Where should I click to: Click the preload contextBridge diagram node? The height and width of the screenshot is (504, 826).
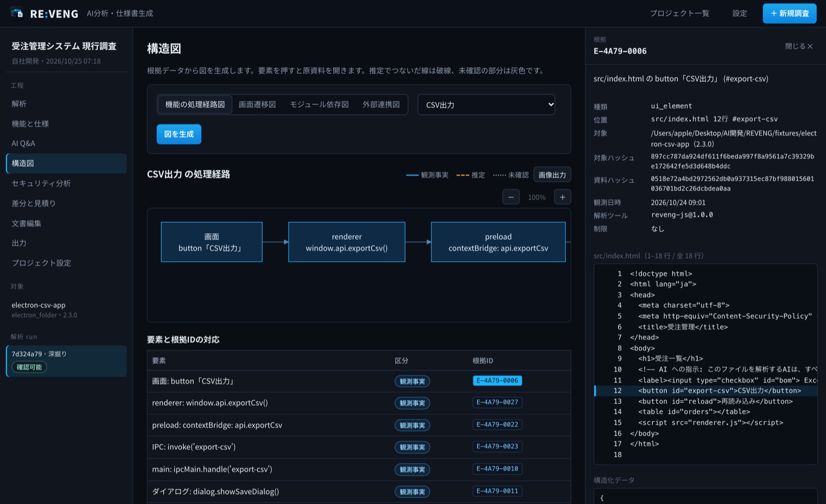498,242
